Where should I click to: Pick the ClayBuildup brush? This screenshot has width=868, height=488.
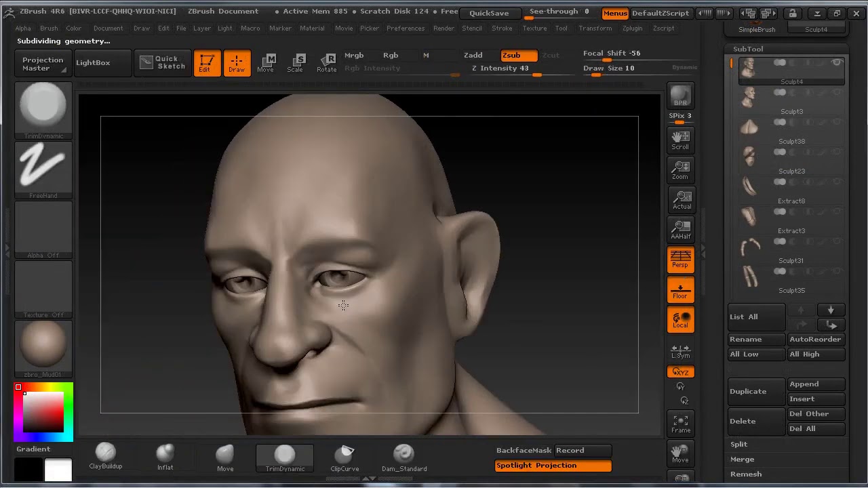(106, 457)
